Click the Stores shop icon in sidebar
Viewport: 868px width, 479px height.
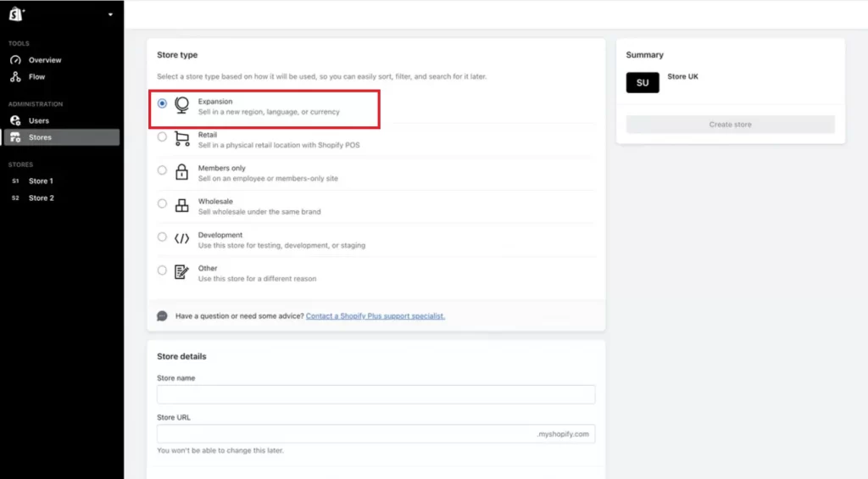pos(15,137)
